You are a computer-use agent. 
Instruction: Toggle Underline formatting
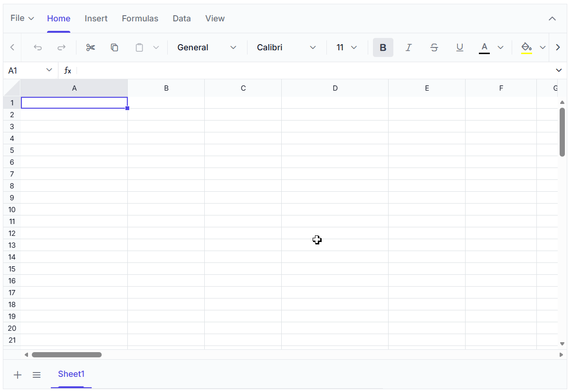coord(459,47)
